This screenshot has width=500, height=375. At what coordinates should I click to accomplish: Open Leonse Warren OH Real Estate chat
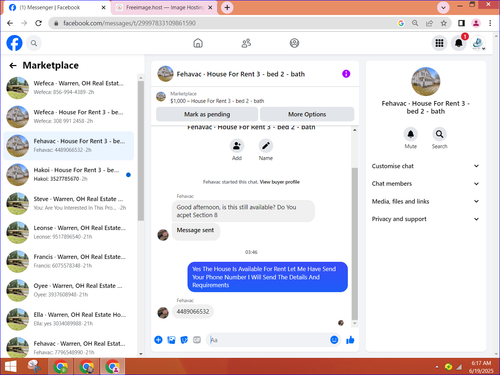click(x=69, y=232)
